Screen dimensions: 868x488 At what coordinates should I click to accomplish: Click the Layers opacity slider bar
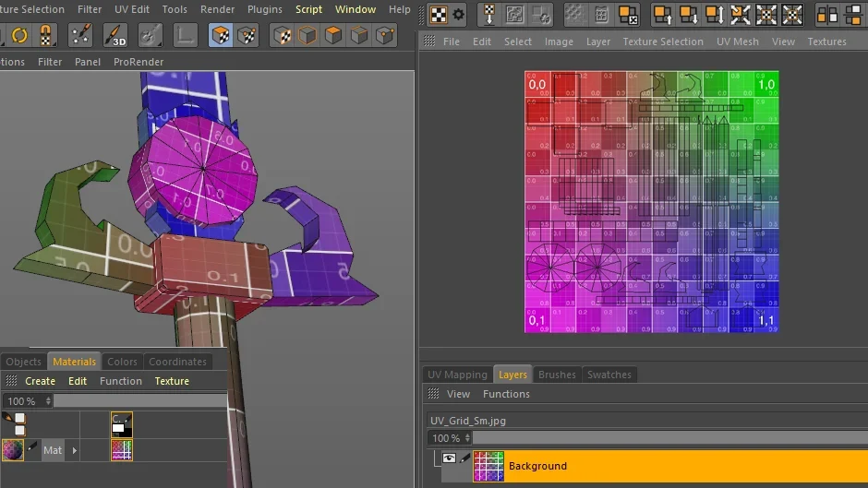pyautogui.click(x=670, y=437)
